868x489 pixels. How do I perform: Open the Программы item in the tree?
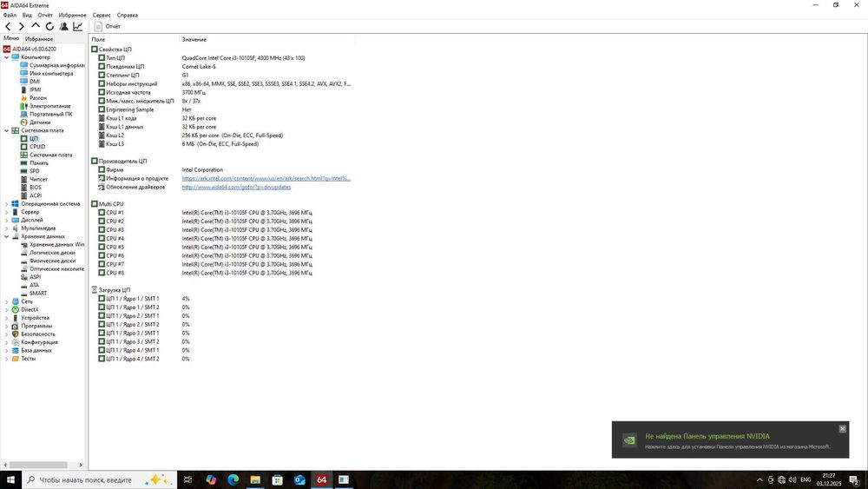31,327
